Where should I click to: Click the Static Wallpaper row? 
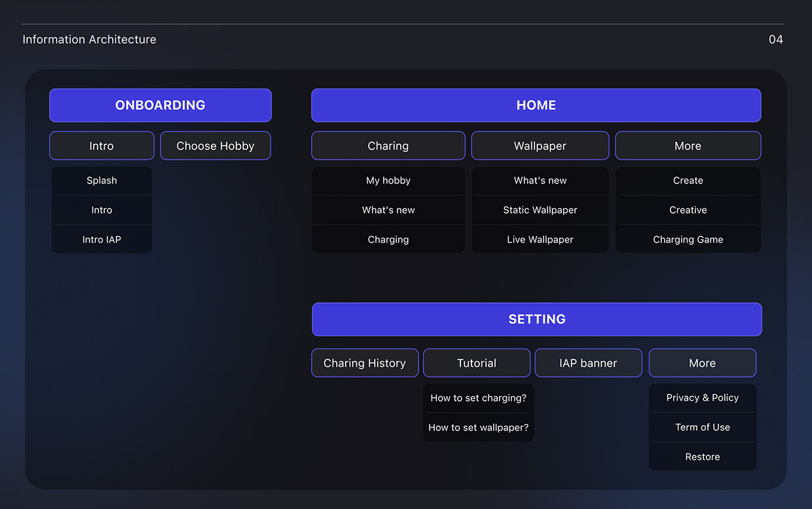(540, 210)
